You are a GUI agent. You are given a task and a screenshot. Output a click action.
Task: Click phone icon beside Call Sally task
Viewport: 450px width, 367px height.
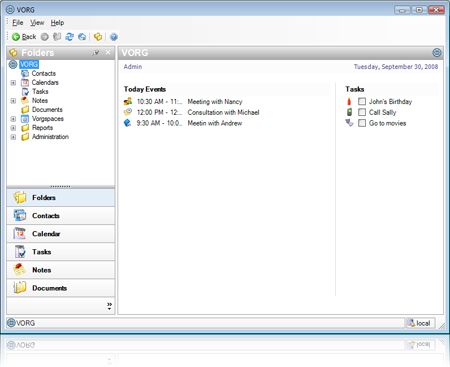pyautogui.click(x=349, y=112)
